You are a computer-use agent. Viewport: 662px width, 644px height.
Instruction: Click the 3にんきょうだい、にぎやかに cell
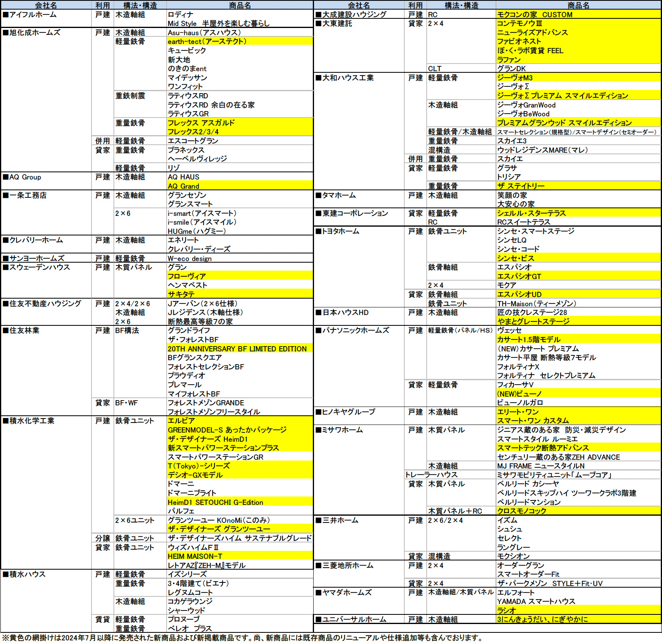click(577, 620)
